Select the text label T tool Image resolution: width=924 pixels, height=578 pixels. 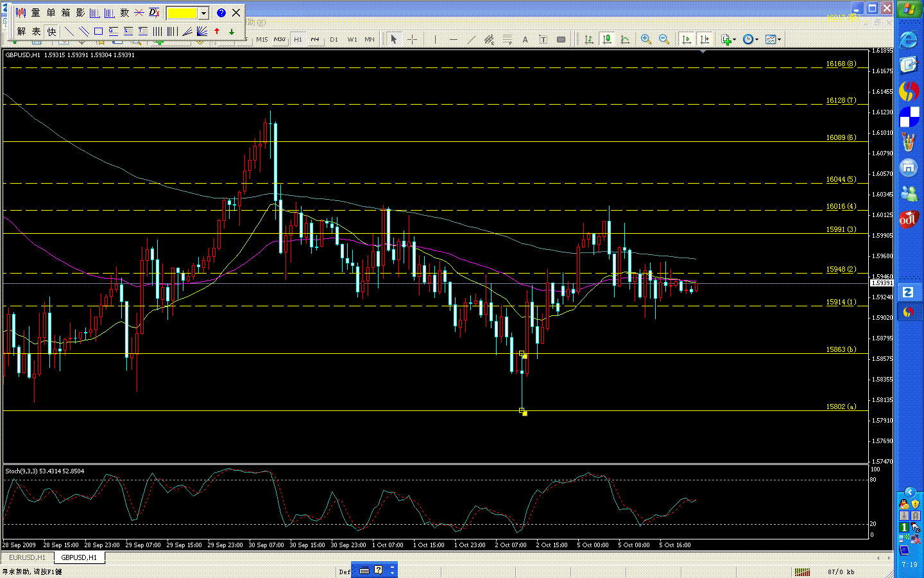click(543, 39)
